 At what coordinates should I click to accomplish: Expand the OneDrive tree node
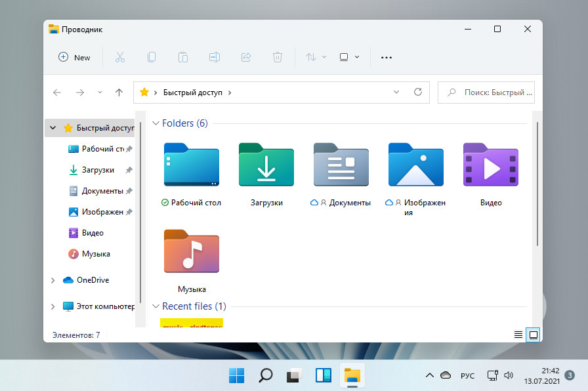pyautogui.click(x=53, y=280)
